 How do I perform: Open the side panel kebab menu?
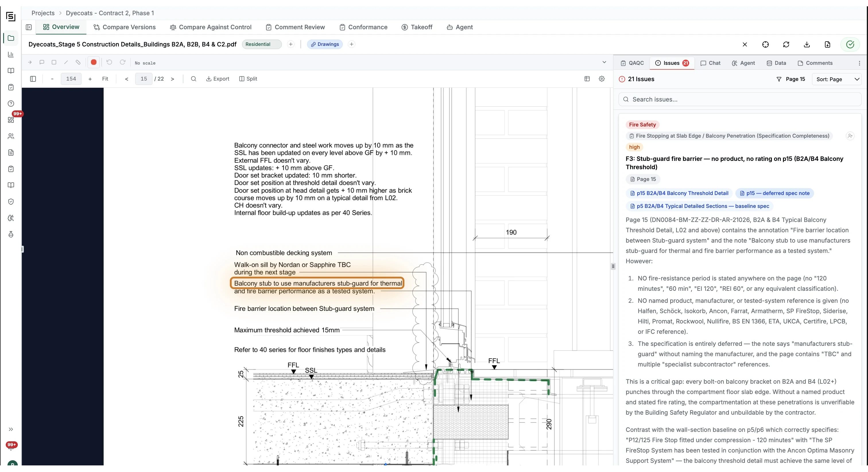tap(859, 63)
